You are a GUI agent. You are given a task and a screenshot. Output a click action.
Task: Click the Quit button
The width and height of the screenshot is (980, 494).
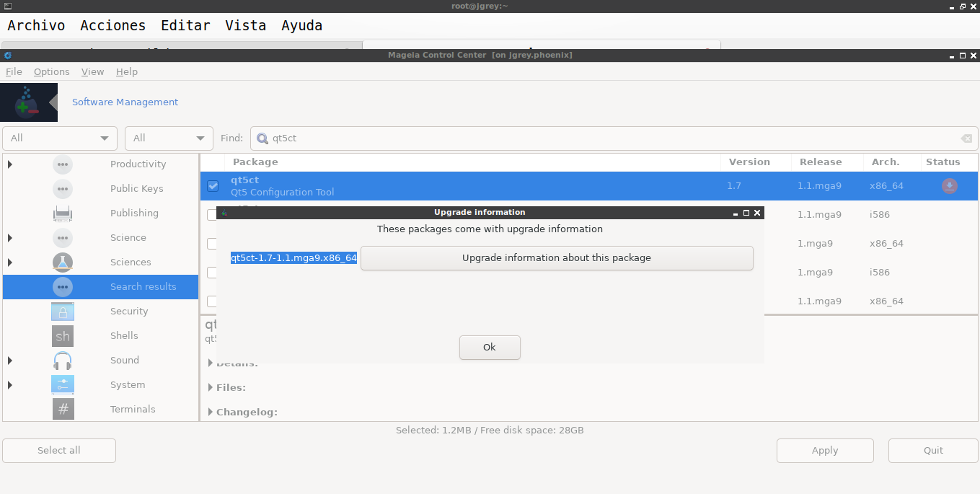tap(933, 451)
